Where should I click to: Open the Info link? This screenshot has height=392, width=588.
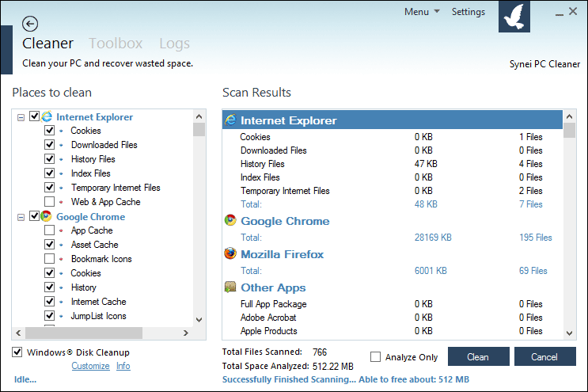point(123,366)
